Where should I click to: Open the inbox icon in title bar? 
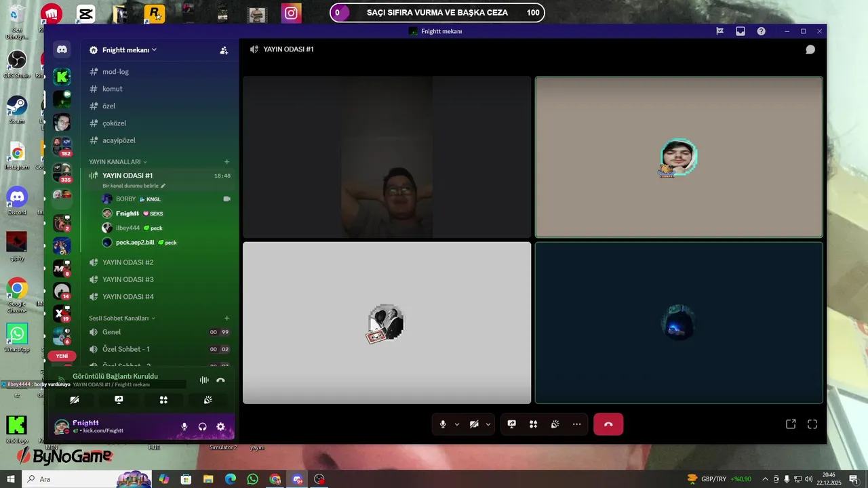click(x=741, y=31)
